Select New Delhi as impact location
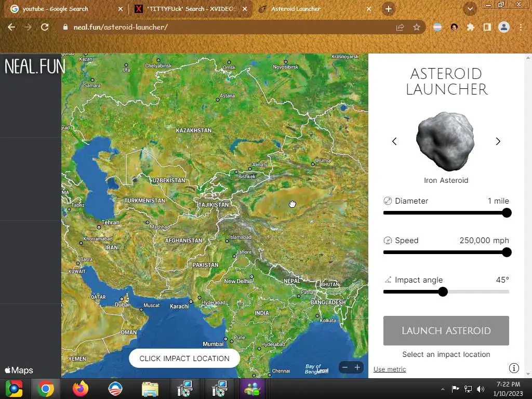The width and height of the screenshot is (532, 399). click(237, 281)
